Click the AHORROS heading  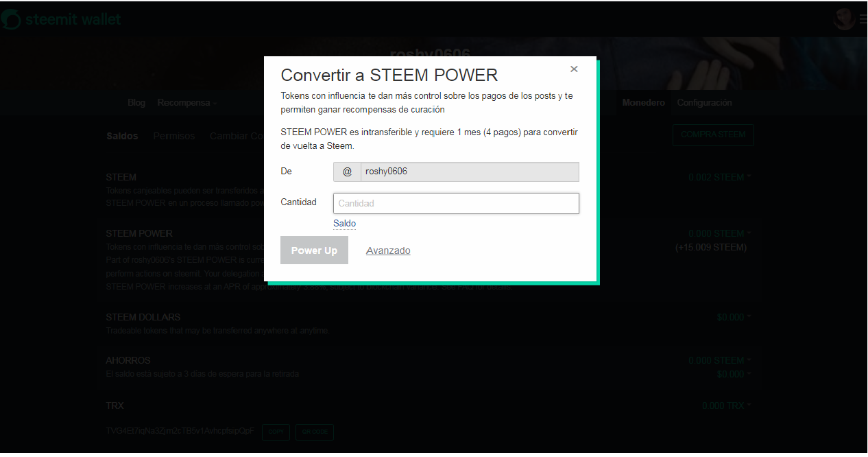click(x=128, y=360)
